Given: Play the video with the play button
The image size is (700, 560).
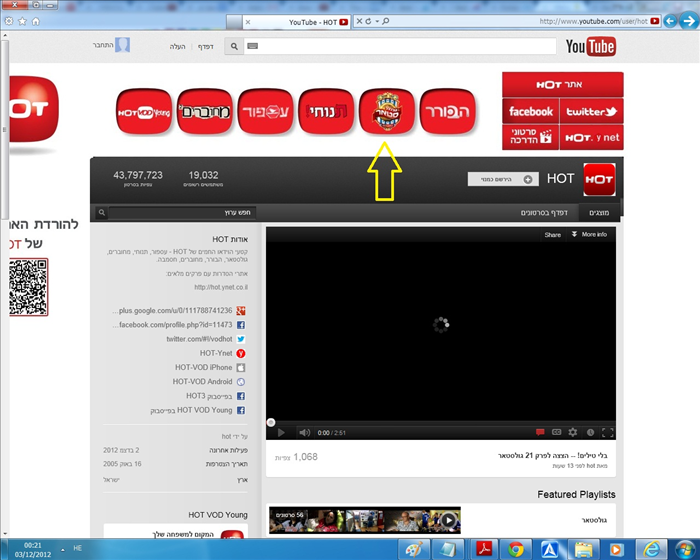Looking at the screenshot, I should tap(281, 432).
